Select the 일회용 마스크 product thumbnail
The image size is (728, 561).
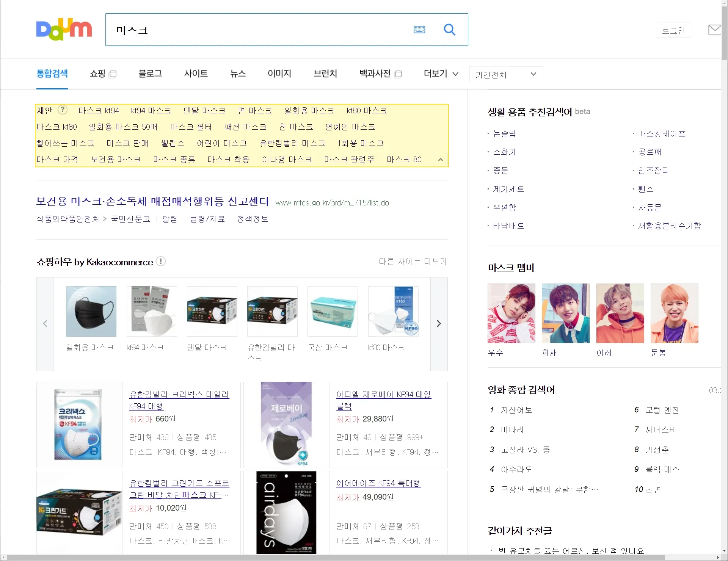click(91, 312)
